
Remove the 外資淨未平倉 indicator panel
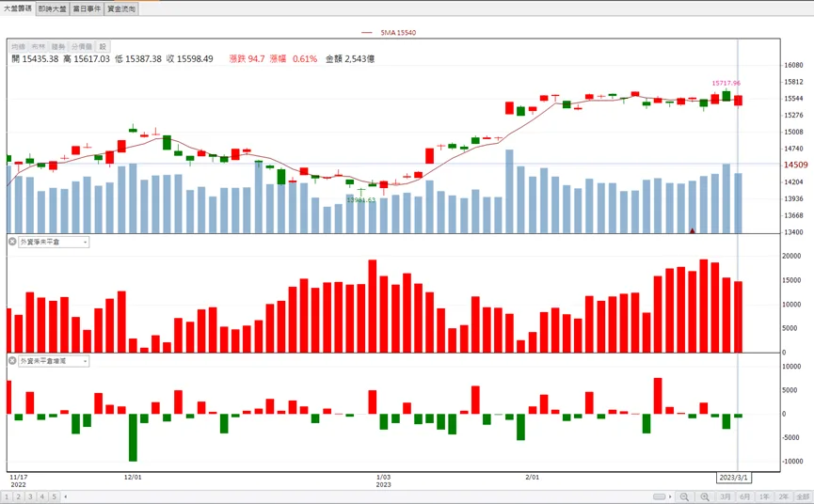(12, 242)
